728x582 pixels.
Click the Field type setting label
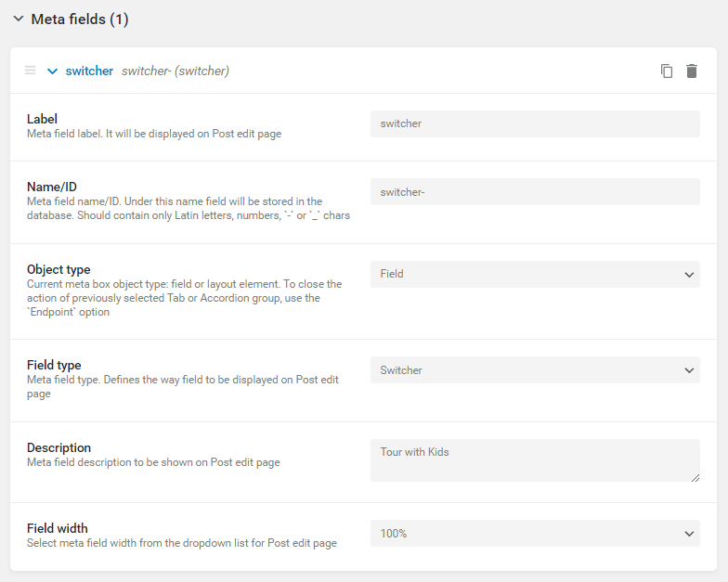pyautogui.click(x=54, y=365)
